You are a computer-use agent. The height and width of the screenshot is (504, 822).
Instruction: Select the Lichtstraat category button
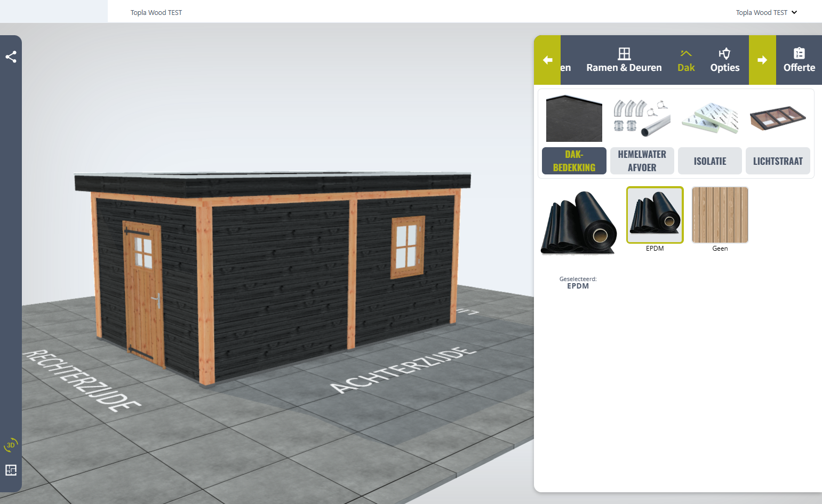tap(778, 161)
